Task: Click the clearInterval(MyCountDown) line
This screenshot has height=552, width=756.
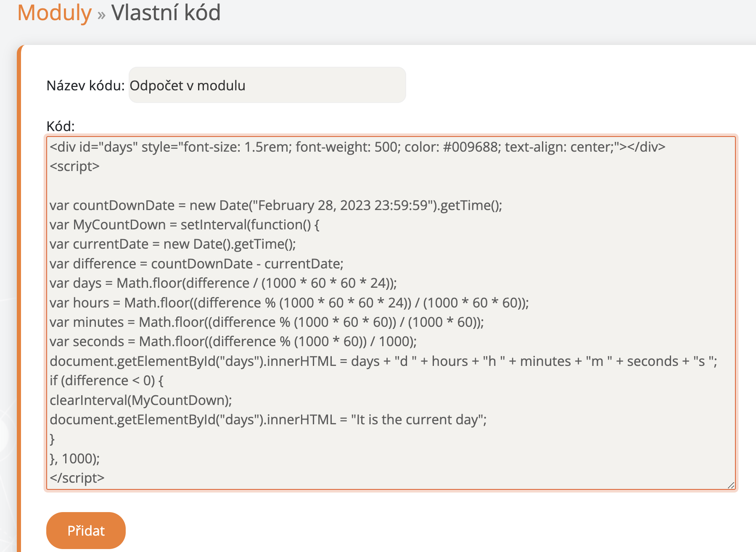Action: [140, 400]
